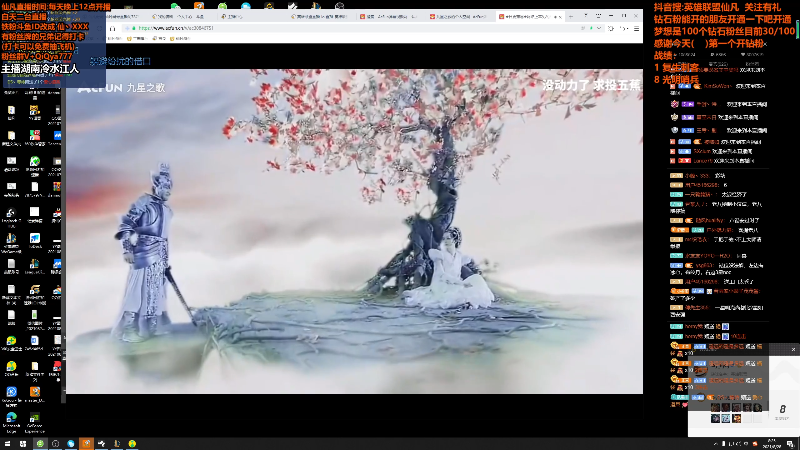
Task: Click the white tool icon in taskbar
Action: coord(102,444)
